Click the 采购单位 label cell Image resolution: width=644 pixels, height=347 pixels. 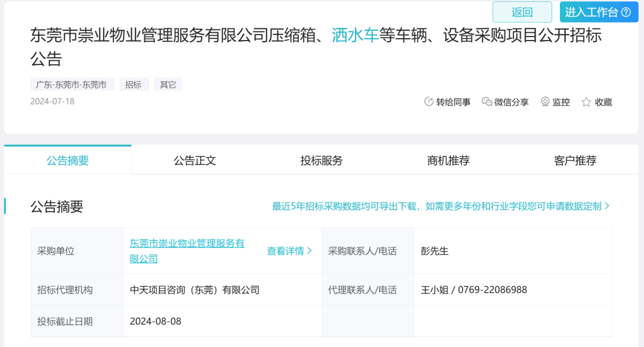[77, 251]
